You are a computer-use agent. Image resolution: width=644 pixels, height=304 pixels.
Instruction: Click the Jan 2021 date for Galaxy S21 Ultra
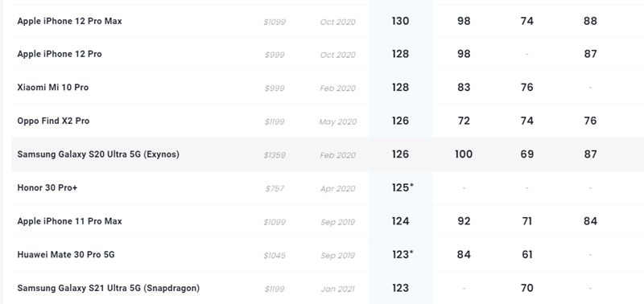pos(337,290)
